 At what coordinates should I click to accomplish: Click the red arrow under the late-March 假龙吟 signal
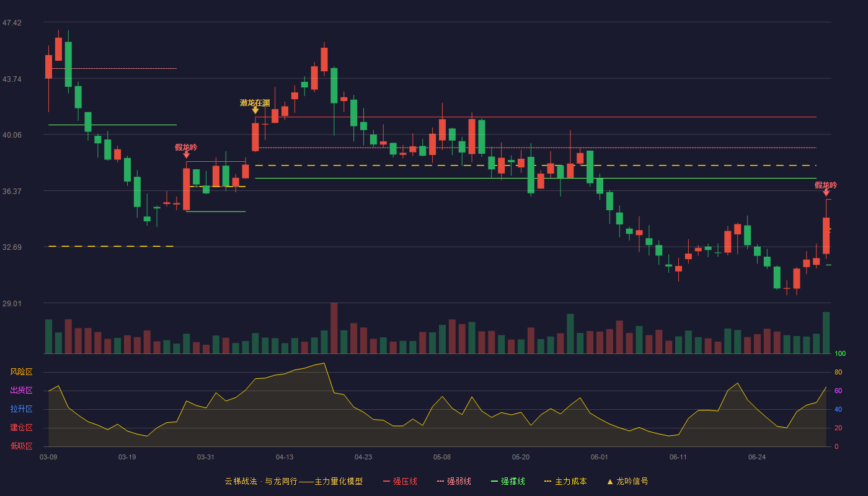coord(187,155)
